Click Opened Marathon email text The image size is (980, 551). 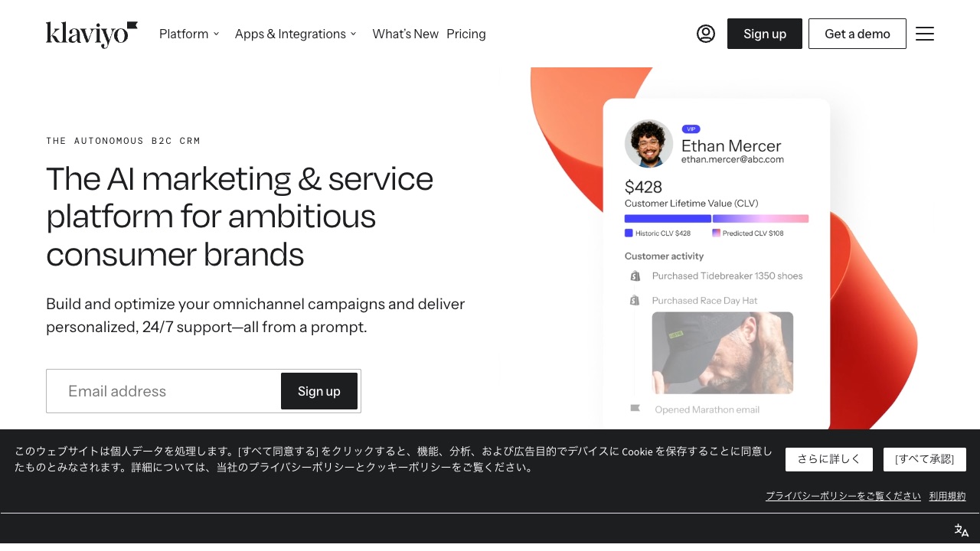pos(707,409)
